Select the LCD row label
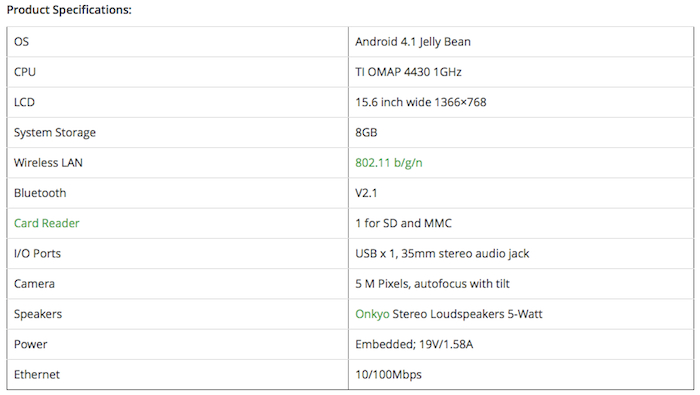The width and height of the screenshot is (700, 395). point(24,102)
